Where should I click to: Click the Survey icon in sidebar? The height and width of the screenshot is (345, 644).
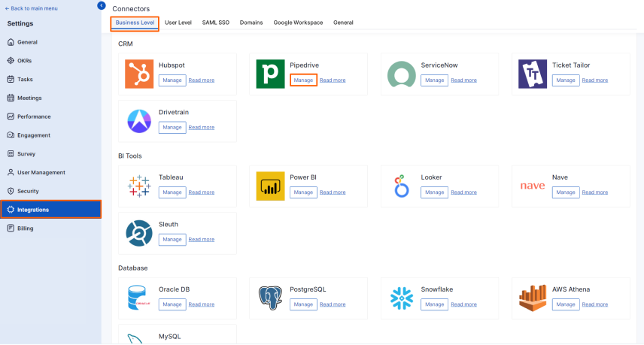click(11, 154)
